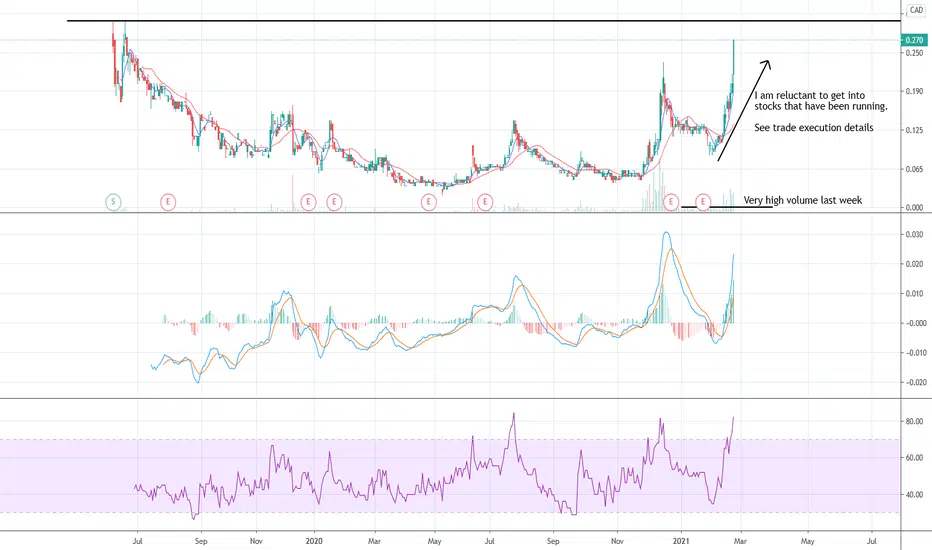Select the note "I am reluctant to get into"
This screenshot has width=932, height=550.
pos(810,95)
